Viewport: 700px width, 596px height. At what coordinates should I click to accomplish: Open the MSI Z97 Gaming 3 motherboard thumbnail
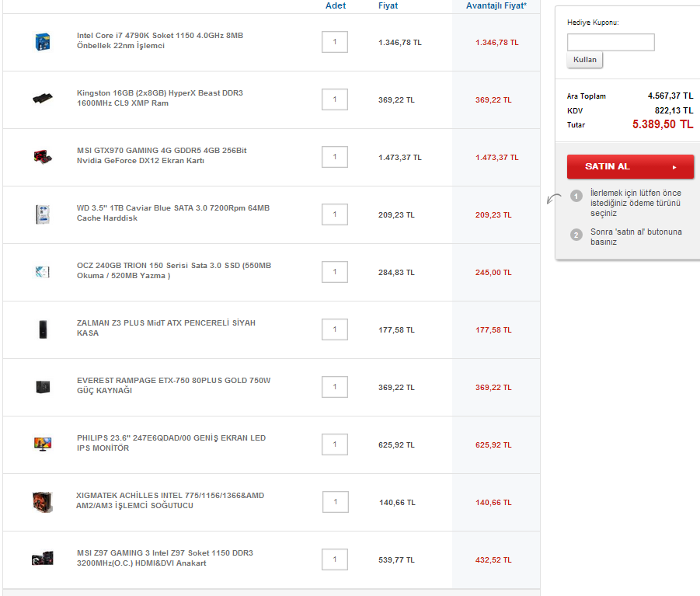click(43, 559)
